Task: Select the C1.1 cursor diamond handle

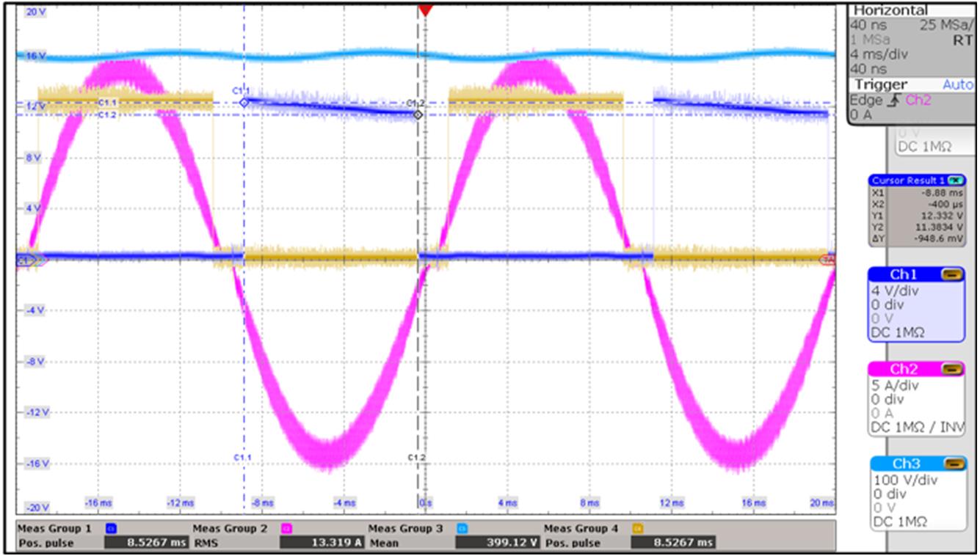Action: point(244,103)
